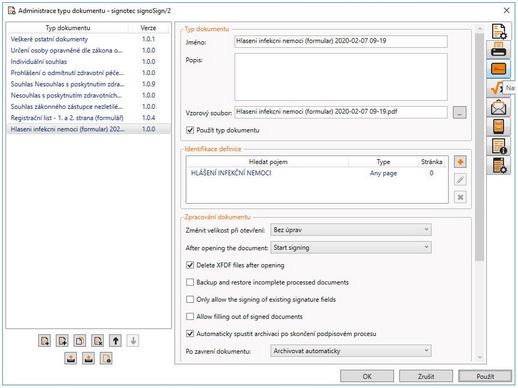The width and height of the screenshot is (518, 388).
Task: Click into the Popis text area
Action: coord(341,77)
